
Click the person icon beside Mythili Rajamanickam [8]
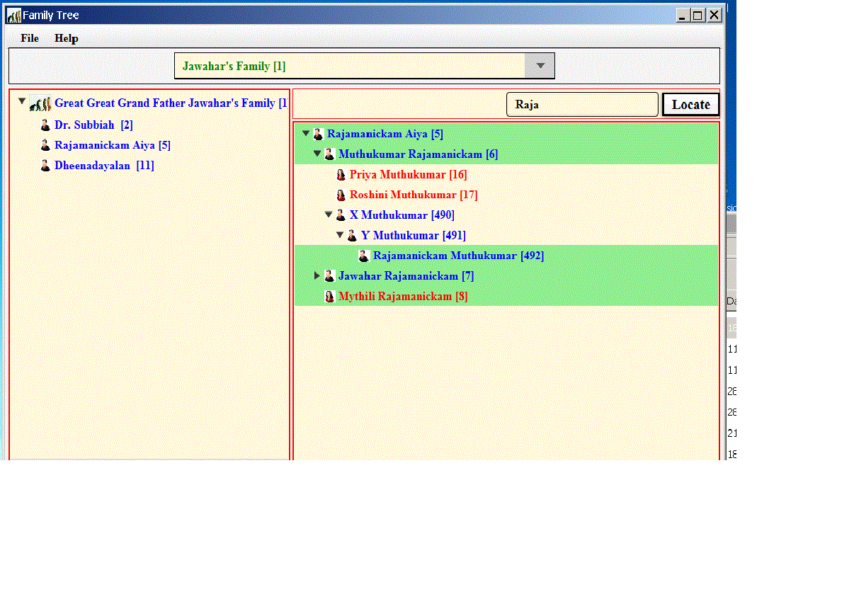[329, 296]
